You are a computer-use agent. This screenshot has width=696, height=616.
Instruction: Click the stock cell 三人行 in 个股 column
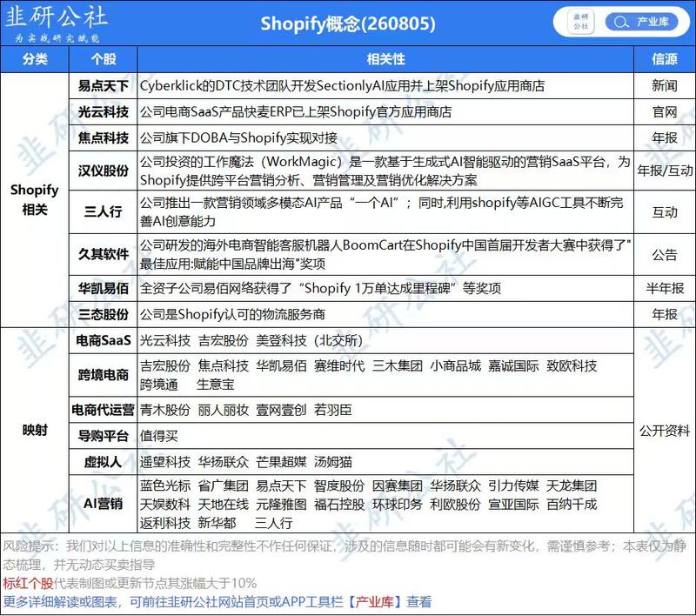[103, 211]
